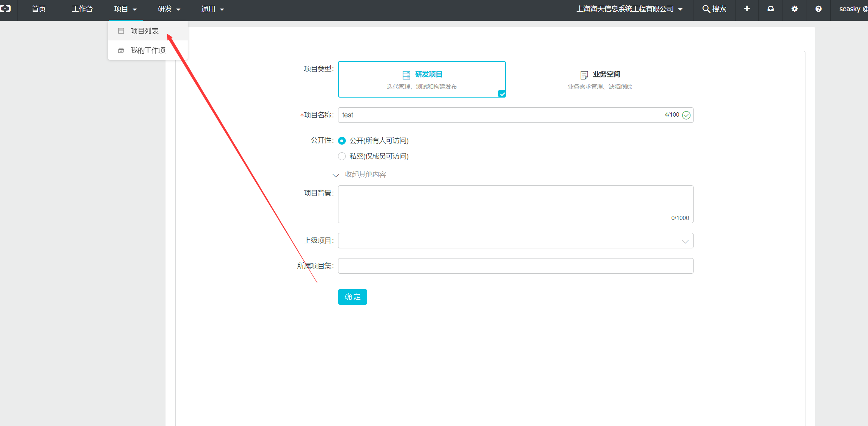Open 工作台 in navbar
Image resolution: width=868 pixels, height=426 pixels.
click(x=82, y=9)
